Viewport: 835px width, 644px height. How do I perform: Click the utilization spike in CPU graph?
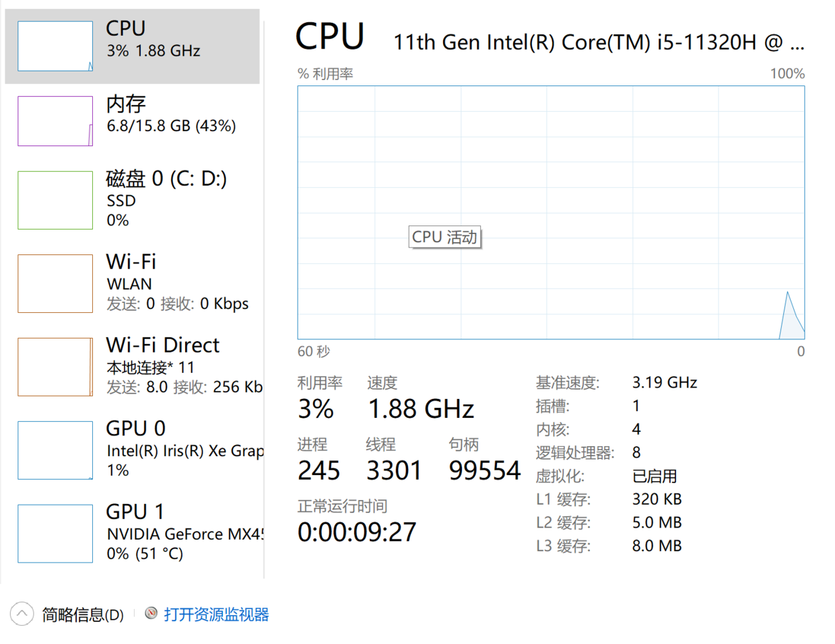[789, 315]
